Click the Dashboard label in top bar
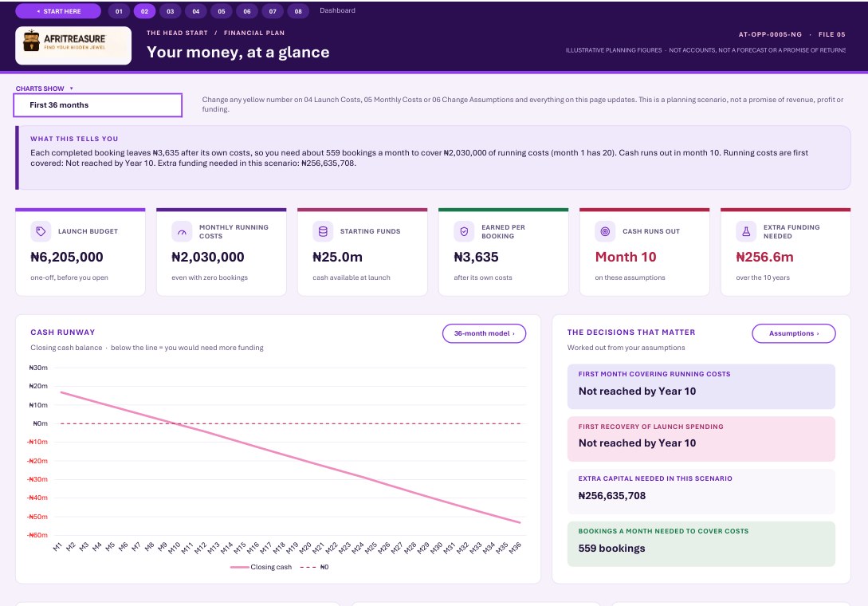The image size is (868, 606). tap(338, 10)
